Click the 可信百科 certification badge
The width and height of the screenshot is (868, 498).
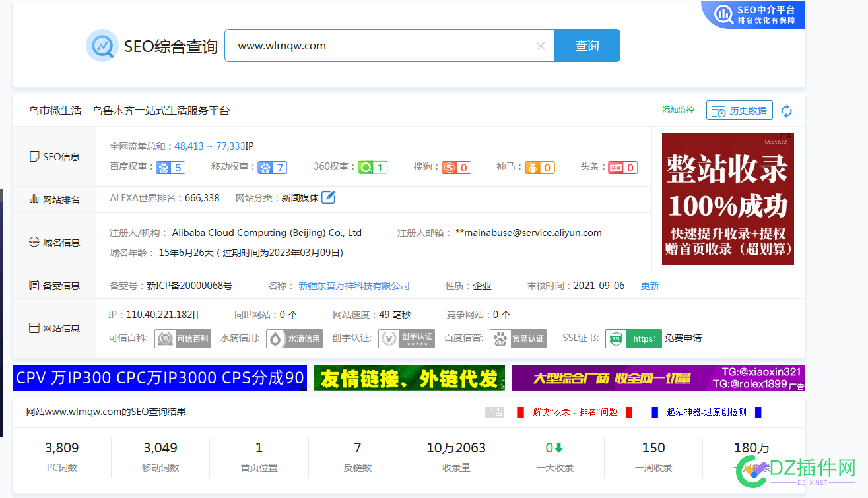(183, 338)
